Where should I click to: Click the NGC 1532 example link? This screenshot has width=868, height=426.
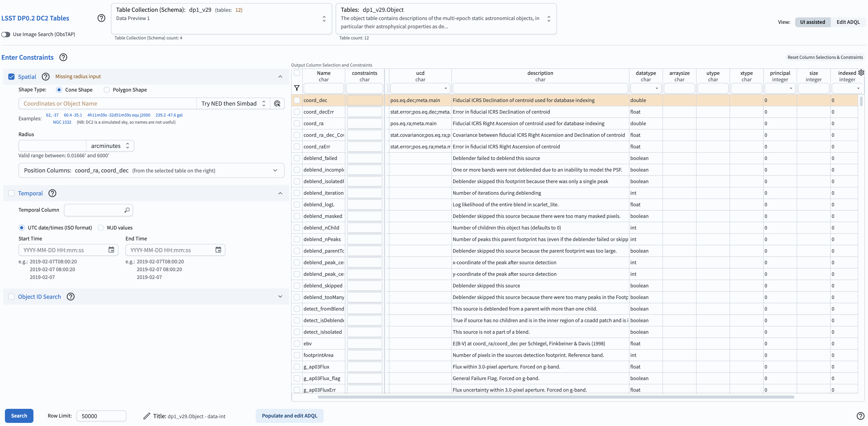[x=62, y=122]
